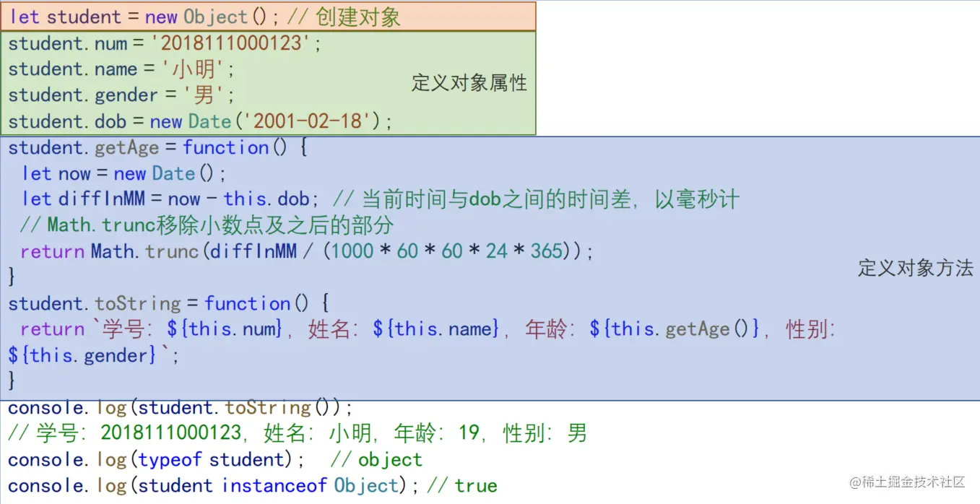Select the '小明' string value
This screenshot has width=980, height=504.
pos(191,69)
